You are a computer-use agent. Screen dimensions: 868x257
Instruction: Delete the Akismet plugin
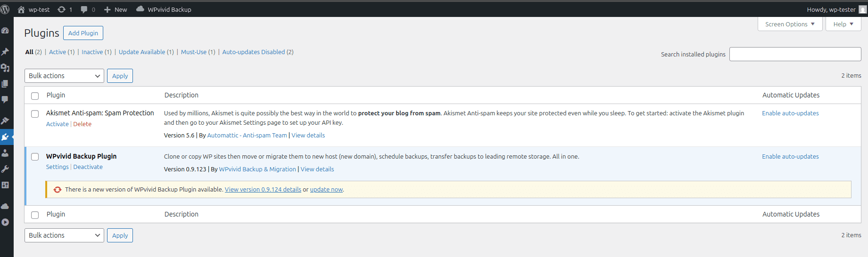[83, 124]
